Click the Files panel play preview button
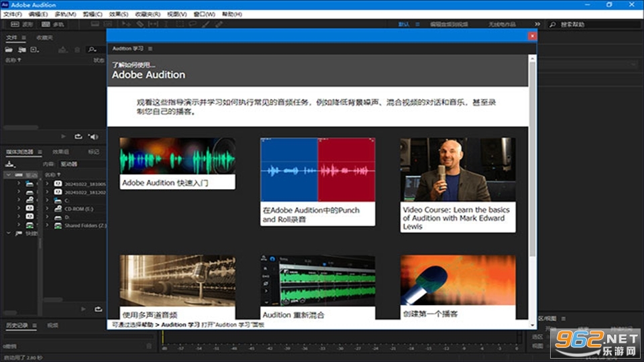This screenshot has height=362, width=644. (x=63, y=136)
